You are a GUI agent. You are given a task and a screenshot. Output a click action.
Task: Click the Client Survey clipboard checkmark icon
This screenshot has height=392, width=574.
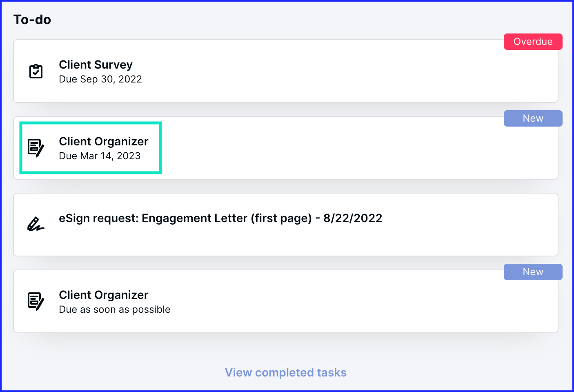36,71
